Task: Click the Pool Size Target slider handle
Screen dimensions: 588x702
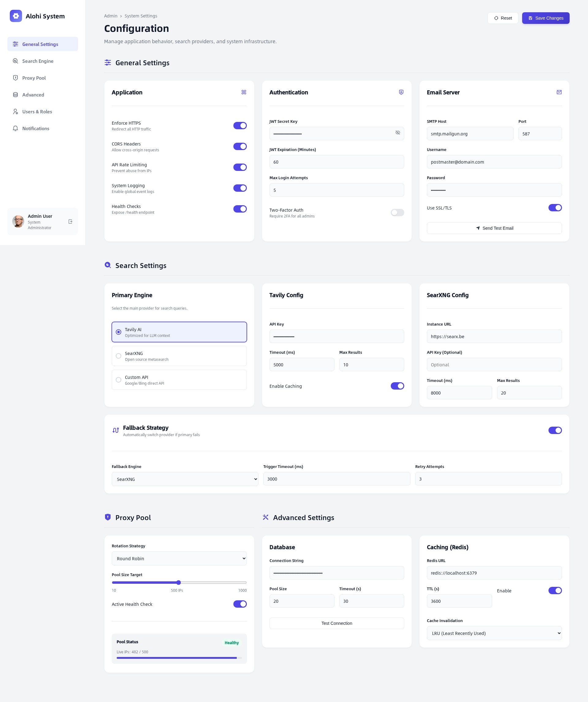Action: point(179,583)
